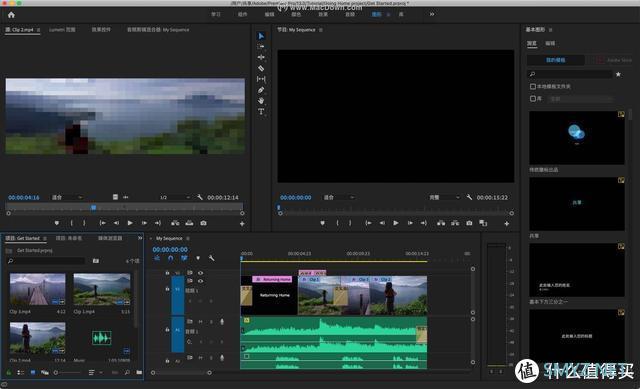Switch Project panel to list view

click(20, 372)
